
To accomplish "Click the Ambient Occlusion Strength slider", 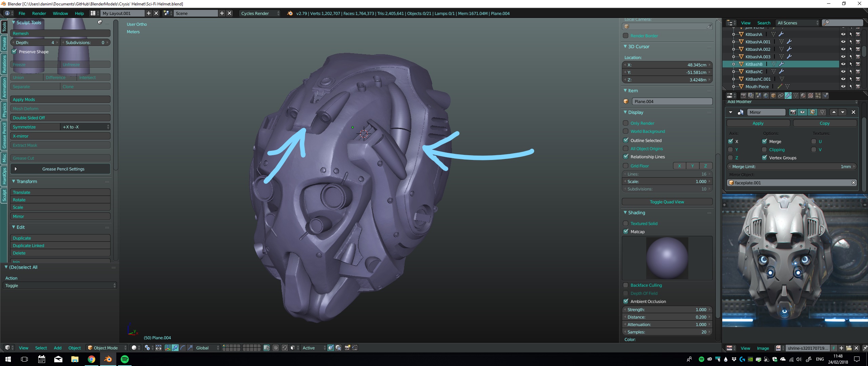I will (x=667, y=309).
